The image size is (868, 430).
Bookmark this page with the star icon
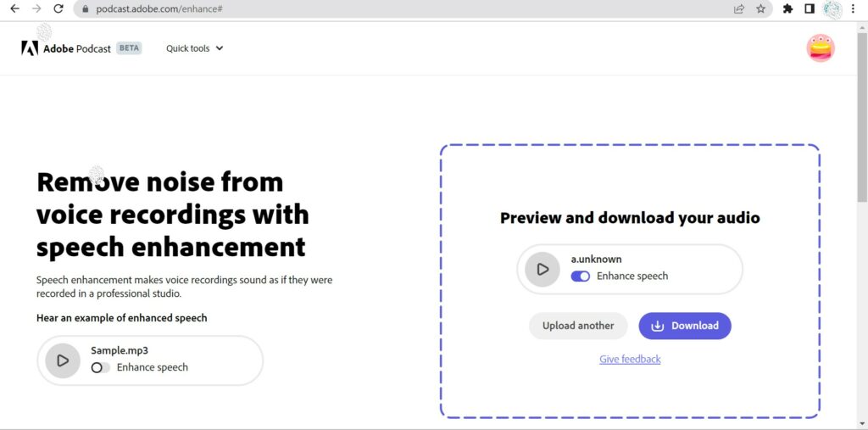[x=760, y=8]
